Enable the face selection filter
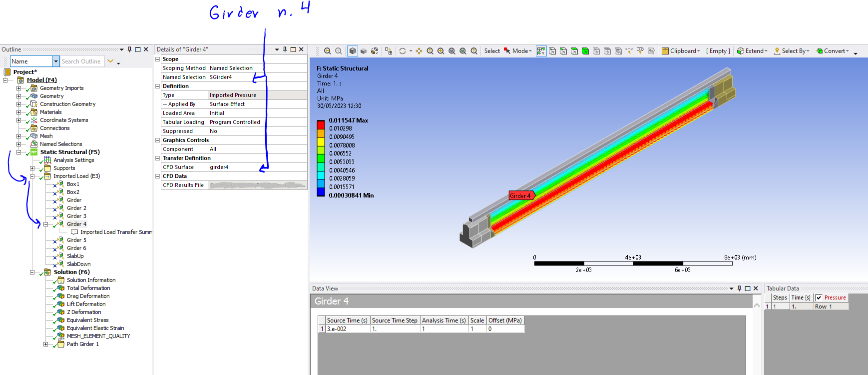868x375 pixels. coord(574,51)
